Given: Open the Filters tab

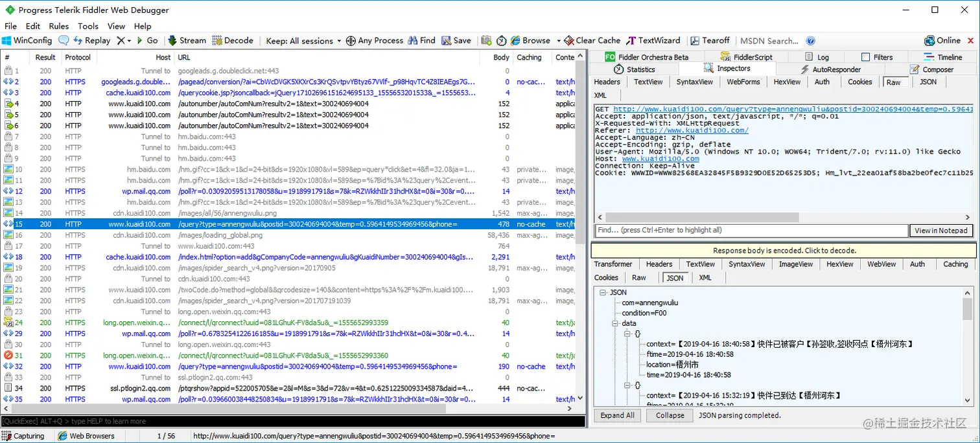Looking at the screenshot, I should click(876, 57).
